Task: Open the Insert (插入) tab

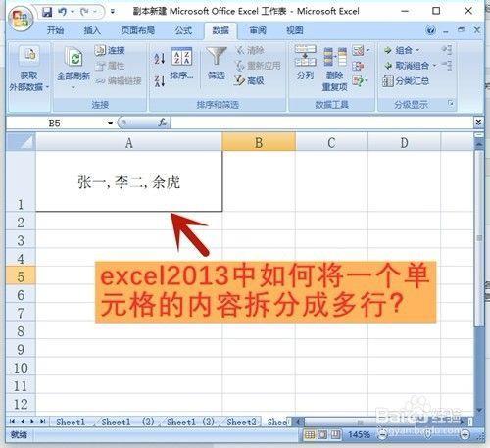Action: pos(92,30)
